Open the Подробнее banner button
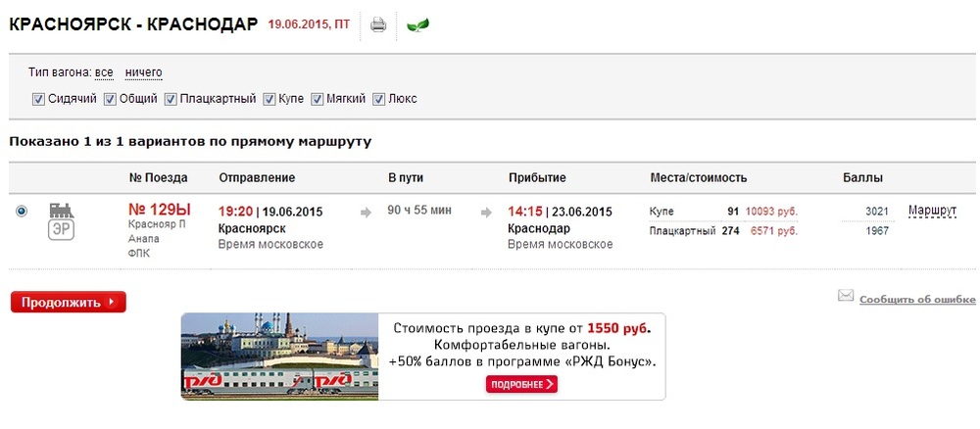 click(x=522, y=384)
